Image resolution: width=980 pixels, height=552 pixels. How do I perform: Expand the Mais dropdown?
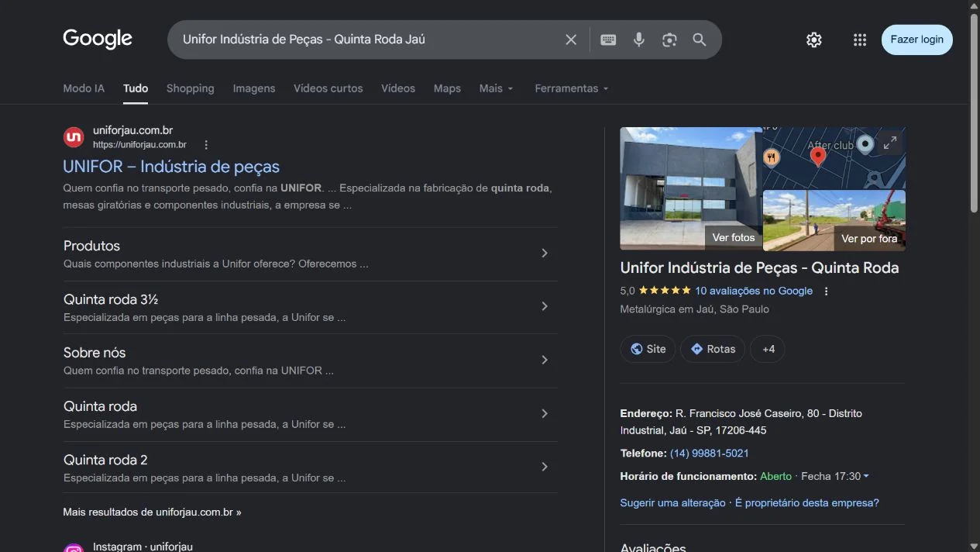(x=497, y=88)
